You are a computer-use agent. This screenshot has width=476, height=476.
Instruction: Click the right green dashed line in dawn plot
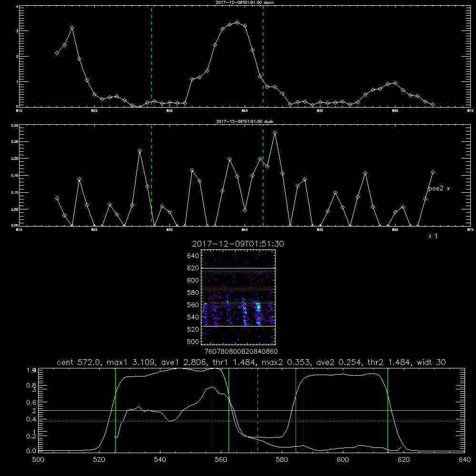point(263,57)
